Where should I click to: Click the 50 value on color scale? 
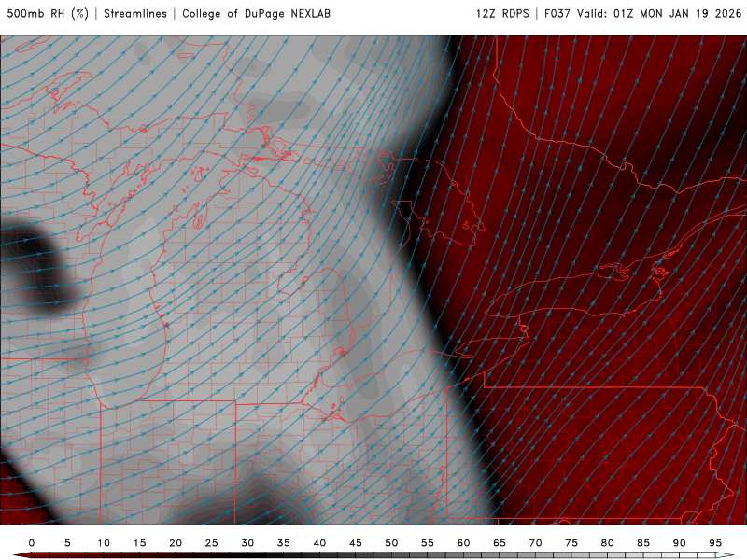click(x=391, y=543)
